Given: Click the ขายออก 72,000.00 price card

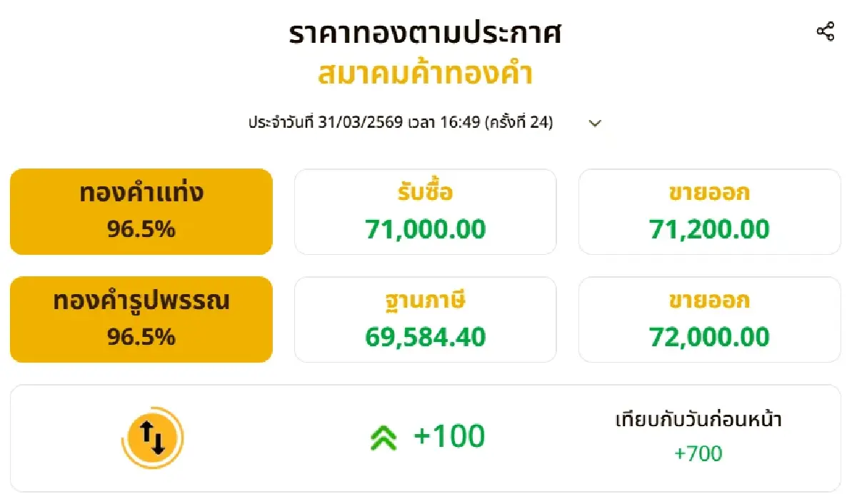Looking at the screenshot, I should click(x=710, y=318).
